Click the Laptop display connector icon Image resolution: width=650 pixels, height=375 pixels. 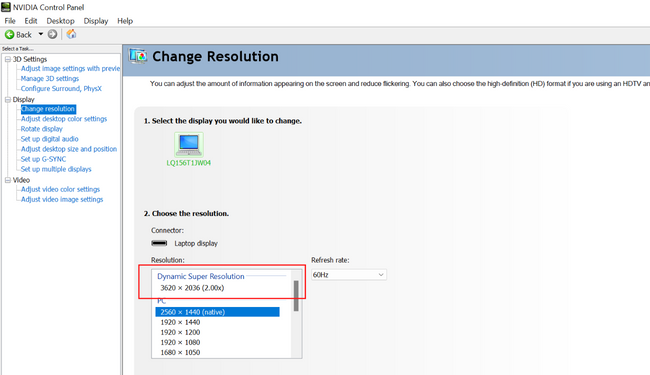[x=159, y=243]
